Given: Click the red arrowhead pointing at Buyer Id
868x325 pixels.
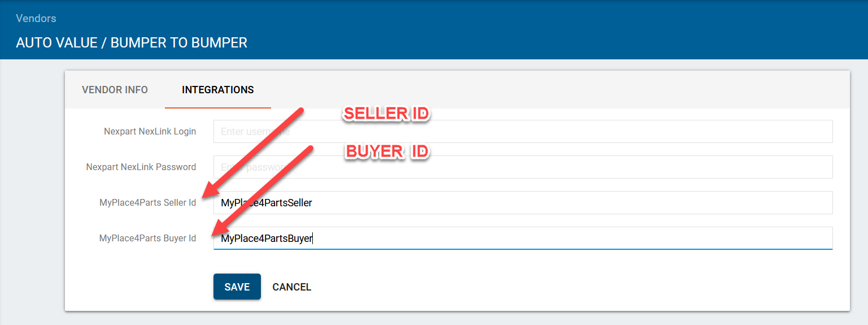Looking at the screenshot, I should (218, 231).
